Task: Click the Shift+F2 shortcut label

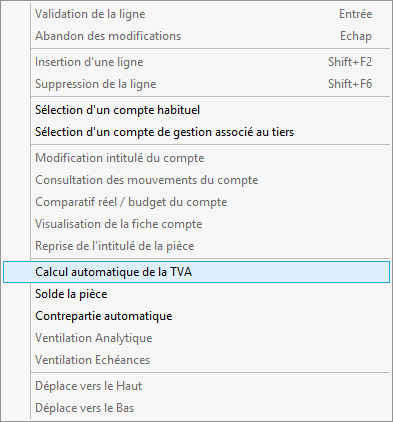Action: (350, 62)
